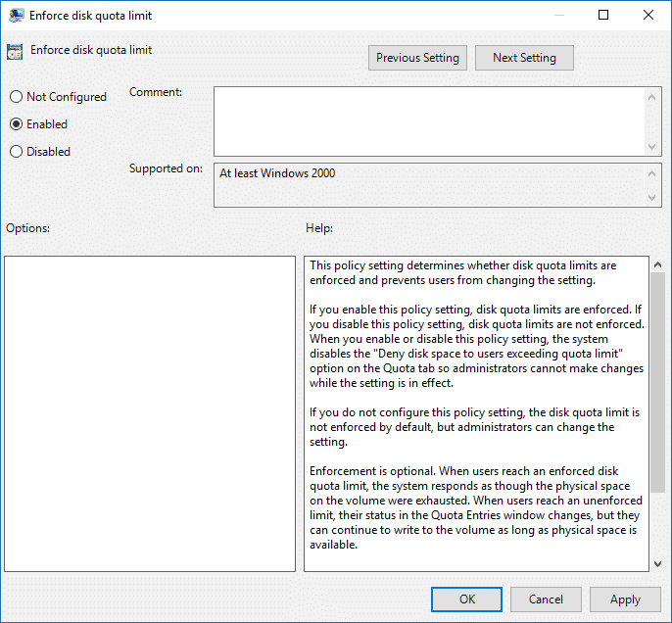Click the 'At least Windows 2000' text
The width and height of the screenshot is (672, 623).
point(277,173)
